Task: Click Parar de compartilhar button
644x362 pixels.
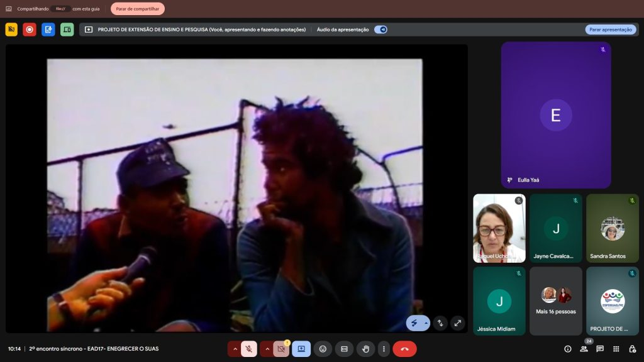Action: 138,9
